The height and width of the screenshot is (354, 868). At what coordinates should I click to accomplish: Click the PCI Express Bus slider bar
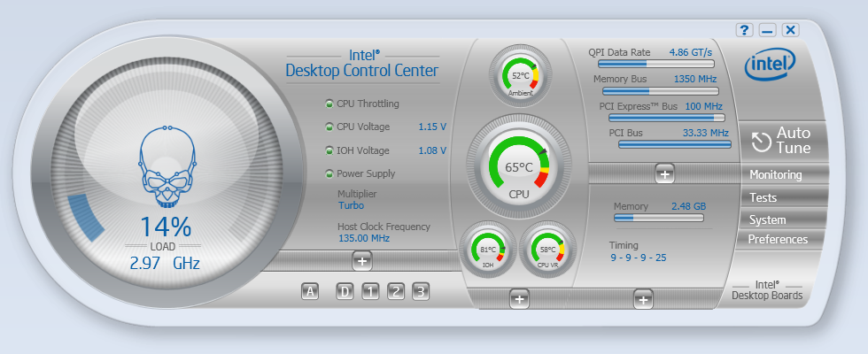666,118
